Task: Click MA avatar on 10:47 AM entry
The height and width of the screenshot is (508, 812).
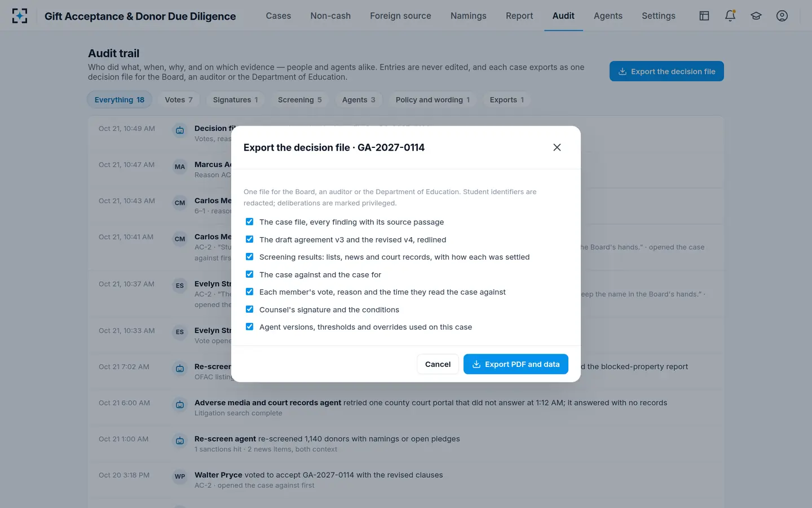Action: pyautogui.click(x=180, y=167)
